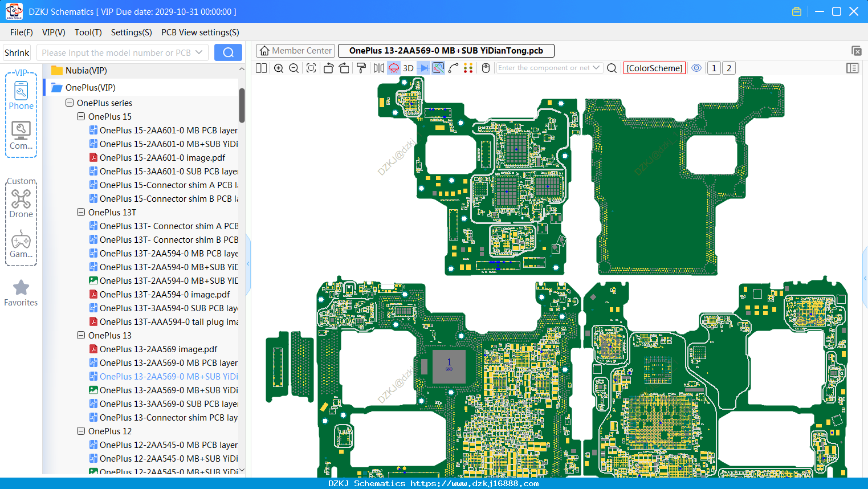Image resolution: width=868 pixels, height=489 pixels.
Task: Open www.dzkj16888.com link in footer
Action: tap(474, 483)
